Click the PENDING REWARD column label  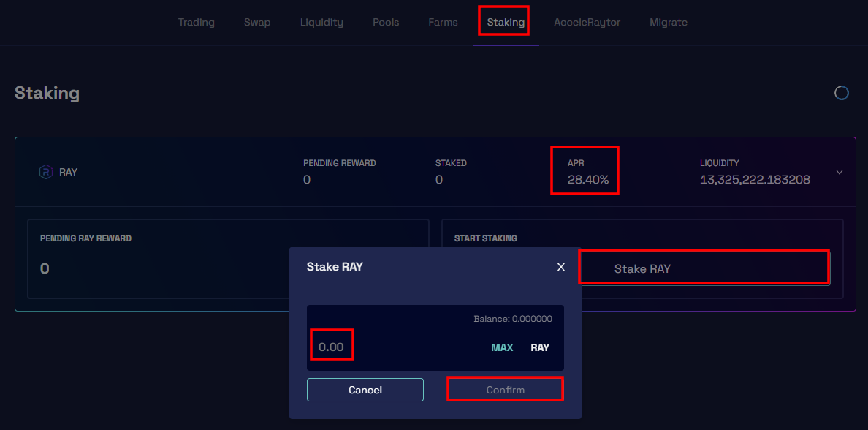point(339,163)
